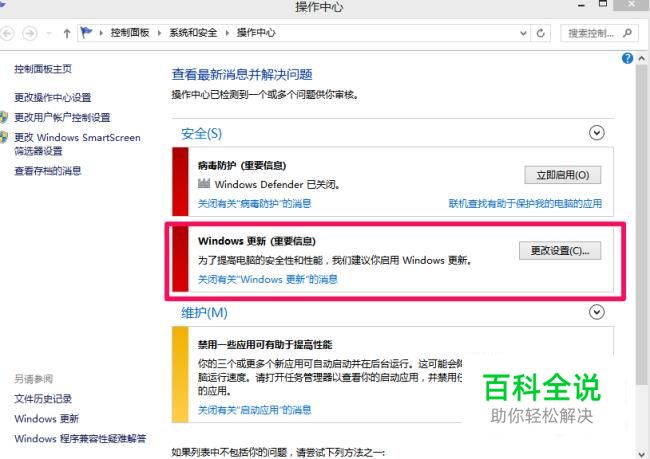Open Windows 更新 link in sidebar
This screenshot has height=459, width=650.
click(46, 419)
